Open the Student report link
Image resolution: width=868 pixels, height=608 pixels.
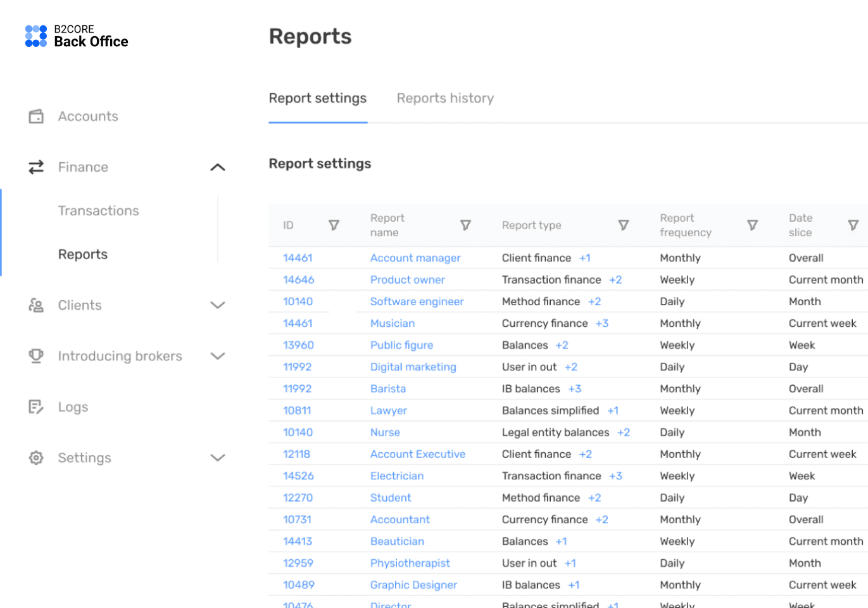(391, 498)
